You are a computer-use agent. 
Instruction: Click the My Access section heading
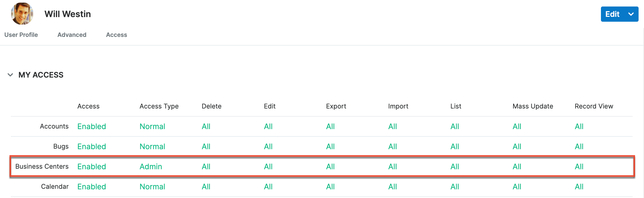coord(41,75)
